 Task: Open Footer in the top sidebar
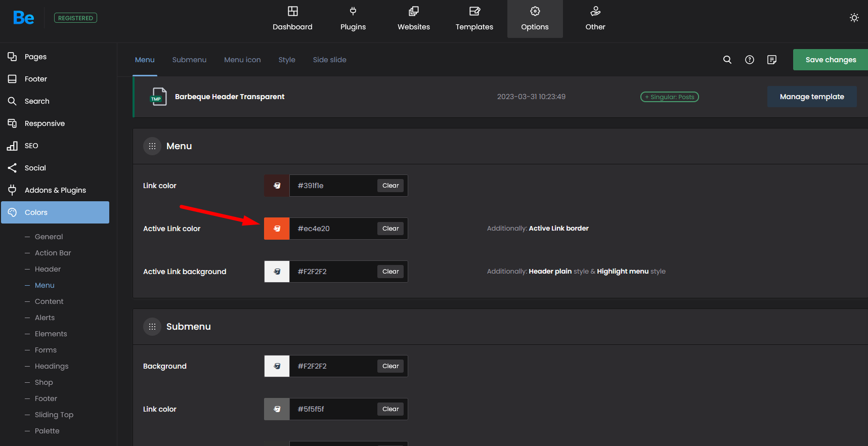tap(55, 79)
